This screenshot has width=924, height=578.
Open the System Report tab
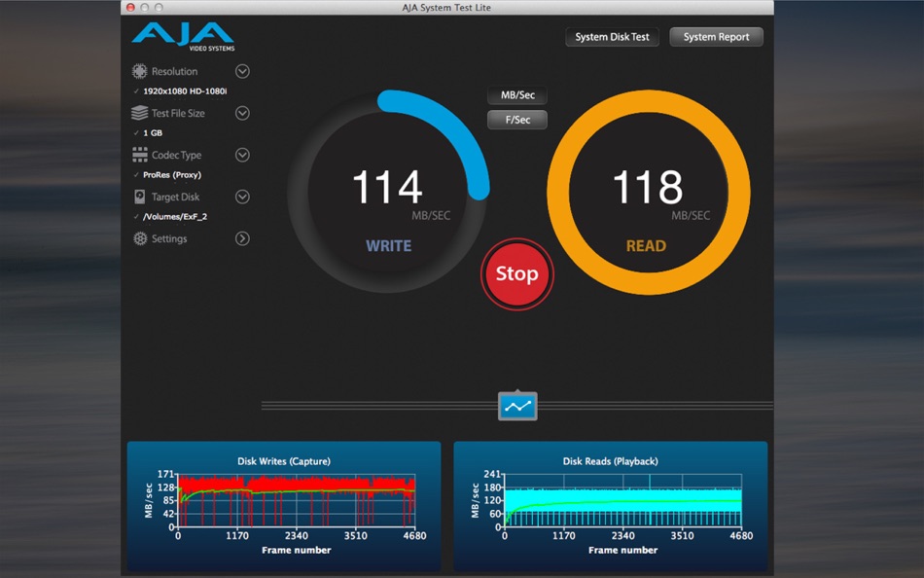(x=716, y=37)
